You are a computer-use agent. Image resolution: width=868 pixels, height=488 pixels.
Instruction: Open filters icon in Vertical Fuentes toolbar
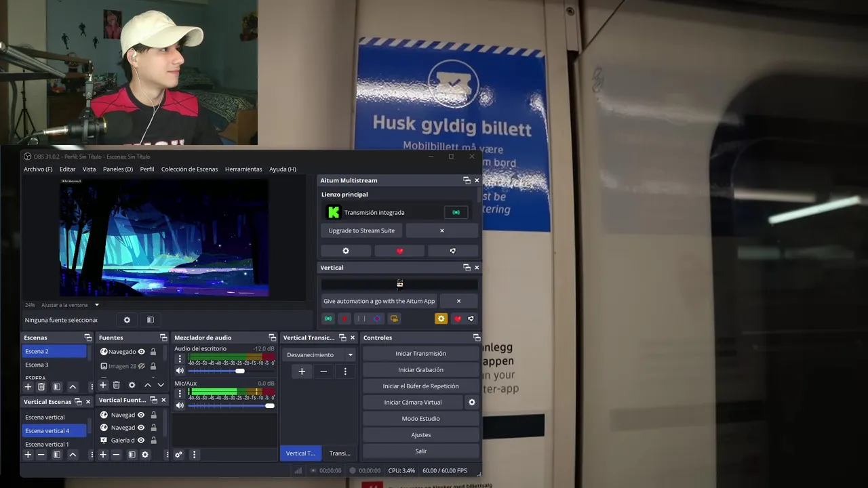pyautogui.click(x=132, y=455)
